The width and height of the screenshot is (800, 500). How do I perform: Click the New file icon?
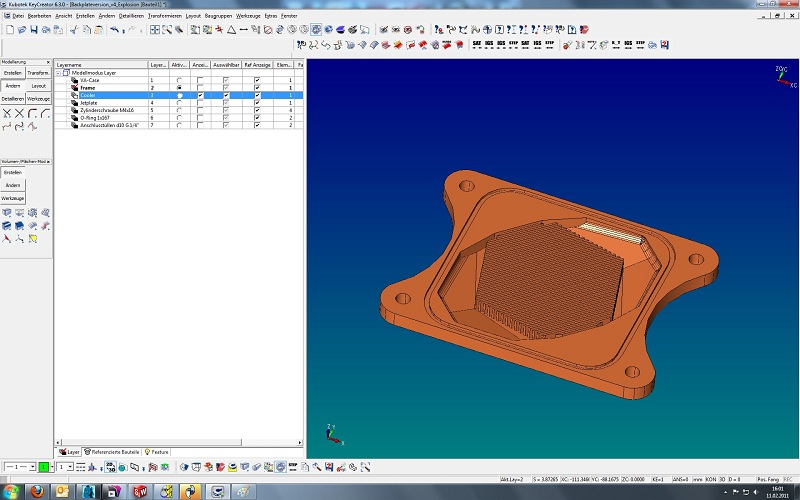tap(10, 30)
